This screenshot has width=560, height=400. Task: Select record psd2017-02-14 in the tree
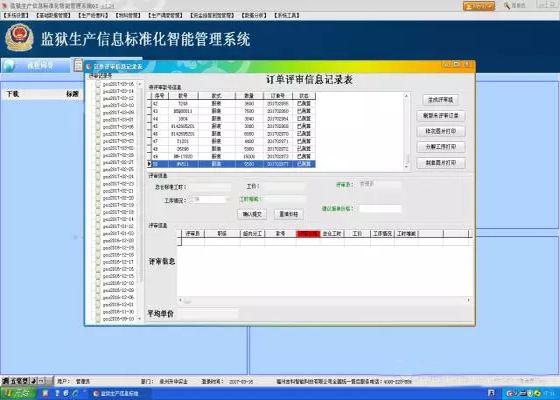(118, 219)
